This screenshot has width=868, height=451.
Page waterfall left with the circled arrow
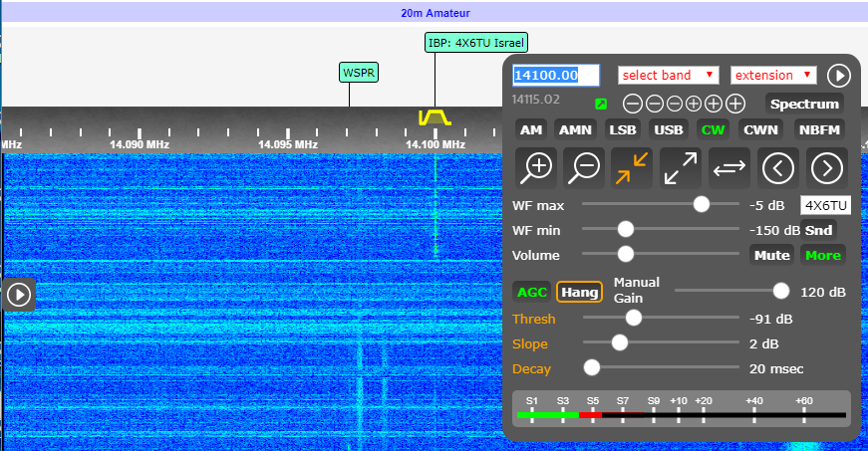[x=778, y=167]
